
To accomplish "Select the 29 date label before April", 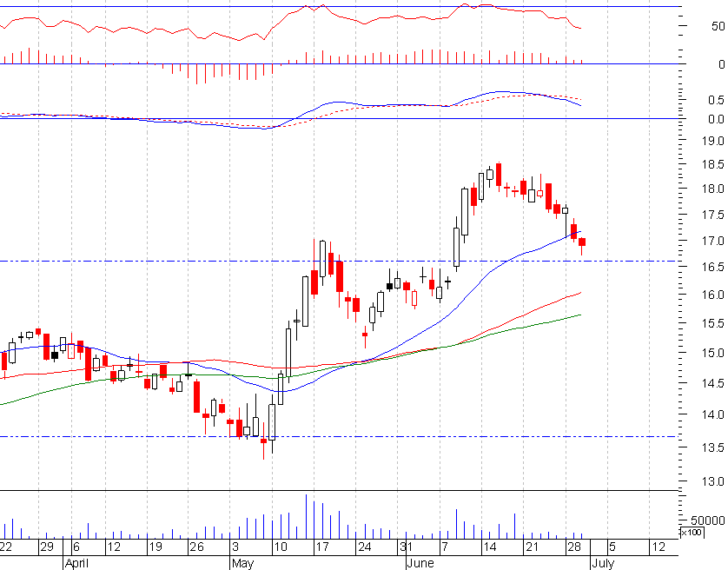I will (47, 547).
